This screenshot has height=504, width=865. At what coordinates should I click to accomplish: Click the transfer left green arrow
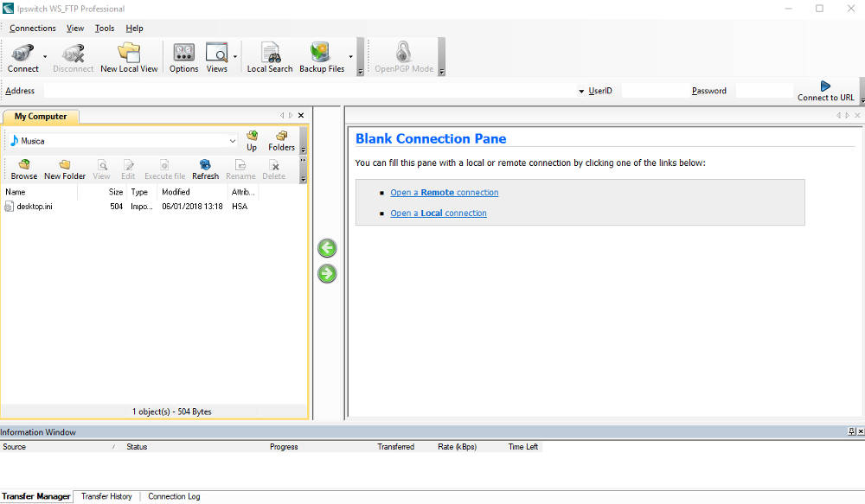pyautogui.click(x=327, y=248)
